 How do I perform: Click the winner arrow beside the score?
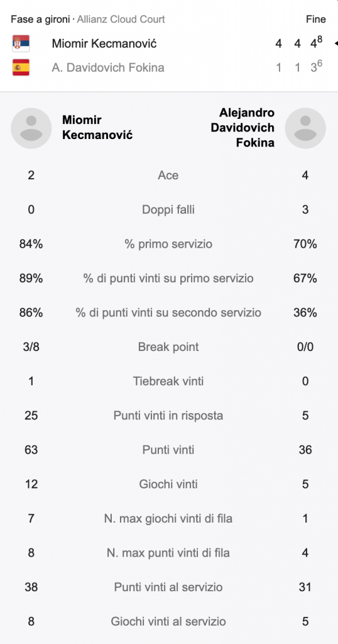coord(336,43)
